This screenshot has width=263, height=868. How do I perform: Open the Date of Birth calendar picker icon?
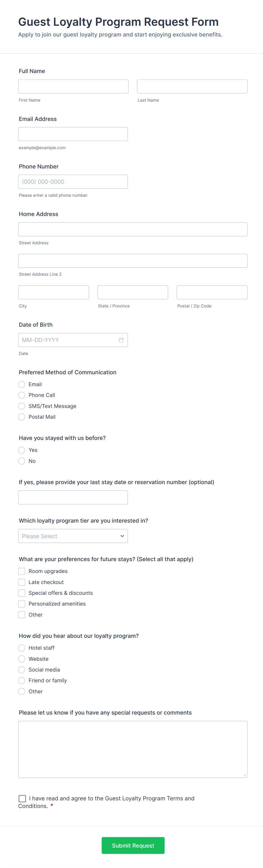coord(121,340)
